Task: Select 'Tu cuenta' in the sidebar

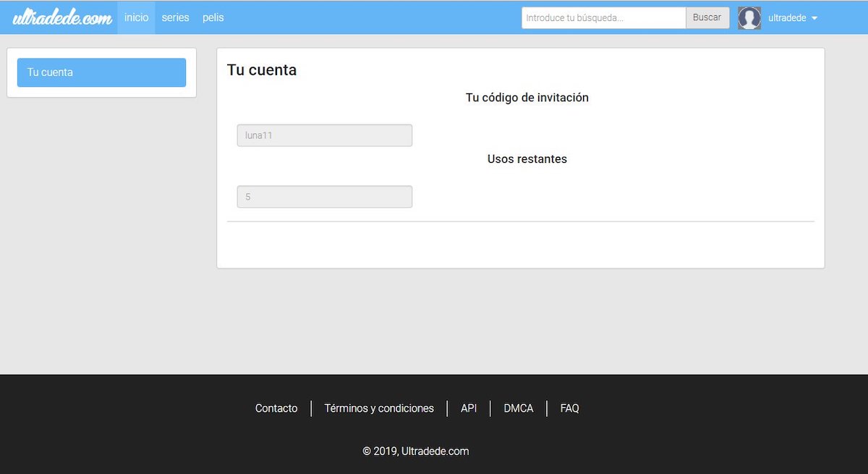Action: coord(101,72)
